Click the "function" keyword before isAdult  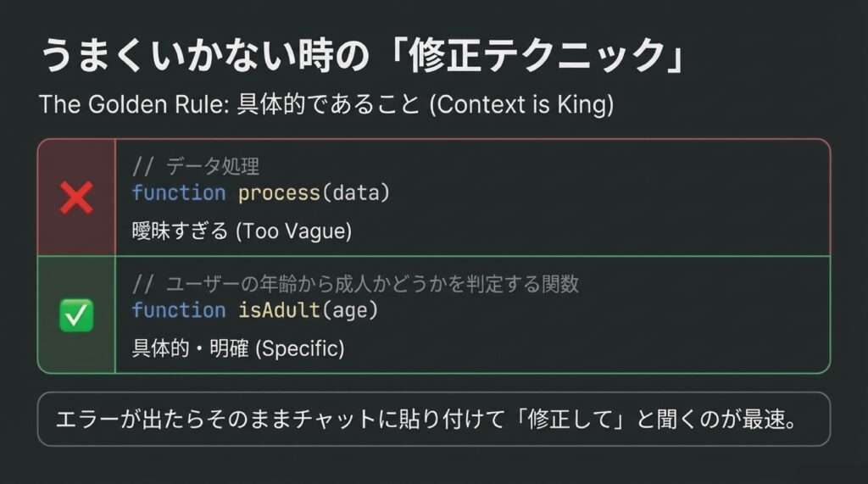pos(179,310)
